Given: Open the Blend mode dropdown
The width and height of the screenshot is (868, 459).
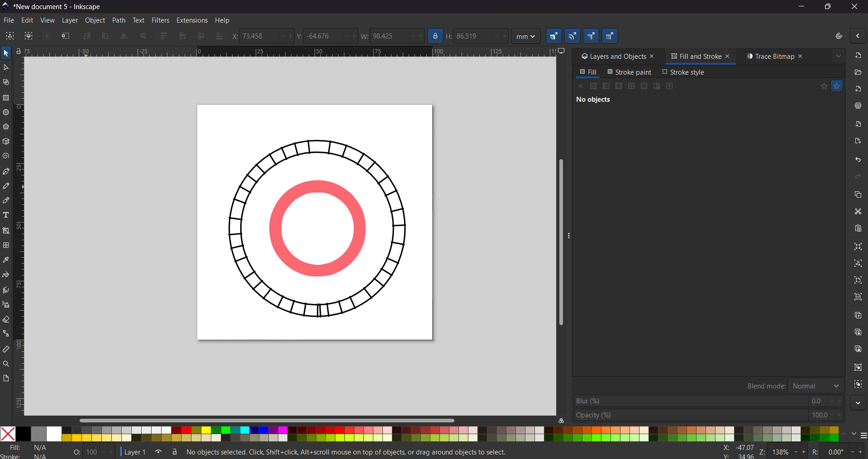Looking at the screenshot, I should tap(816, 386).
